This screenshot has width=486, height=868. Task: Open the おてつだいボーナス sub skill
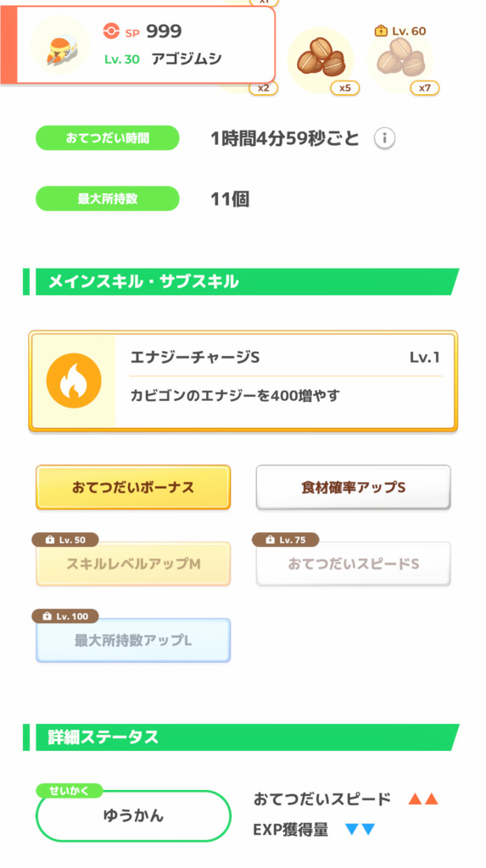[133, 487]
